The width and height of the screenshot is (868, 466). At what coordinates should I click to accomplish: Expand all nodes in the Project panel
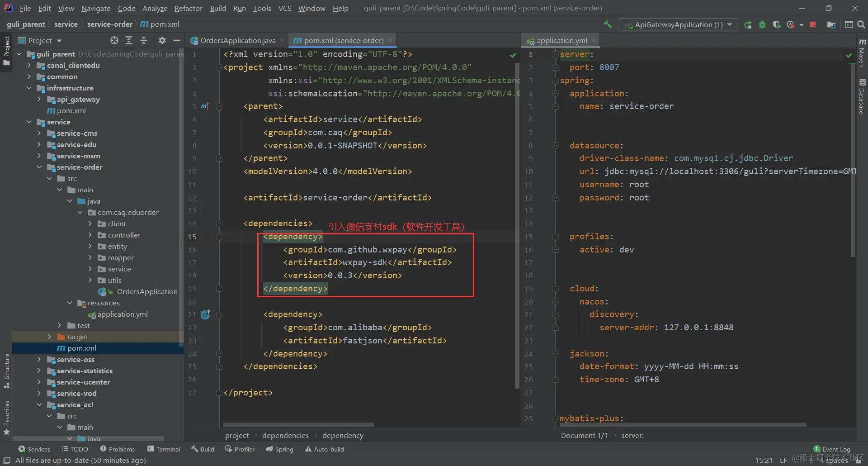tap(129, 41)
